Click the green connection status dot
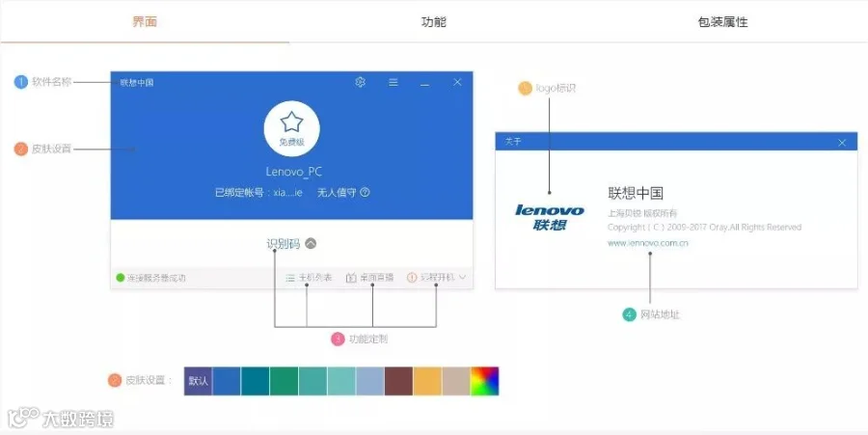Screen dimensions: 868x435 pos(121,277)
